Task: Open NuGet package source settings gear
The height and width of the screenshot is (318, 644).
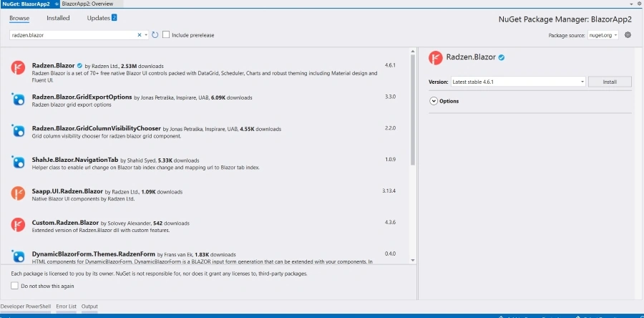Action: (628, 35)
